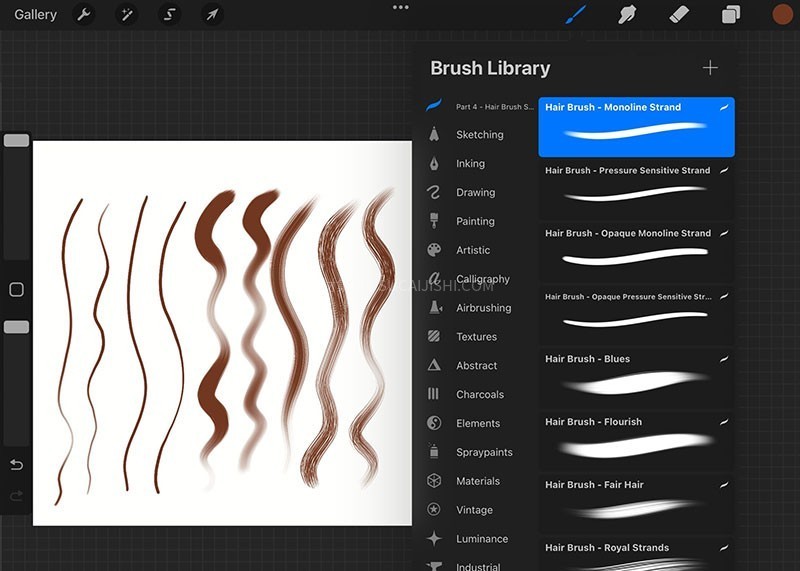
Task: Open the Charcoals brush set
Action: [480, 394]
